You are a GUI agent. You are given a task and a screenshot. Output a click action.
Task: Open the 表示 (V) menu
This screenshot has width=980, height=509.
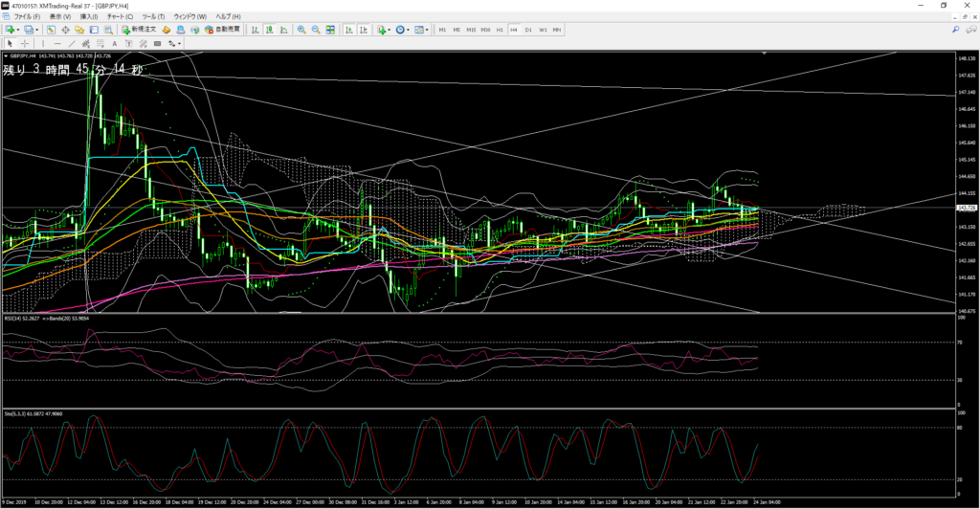coord(60,16)
